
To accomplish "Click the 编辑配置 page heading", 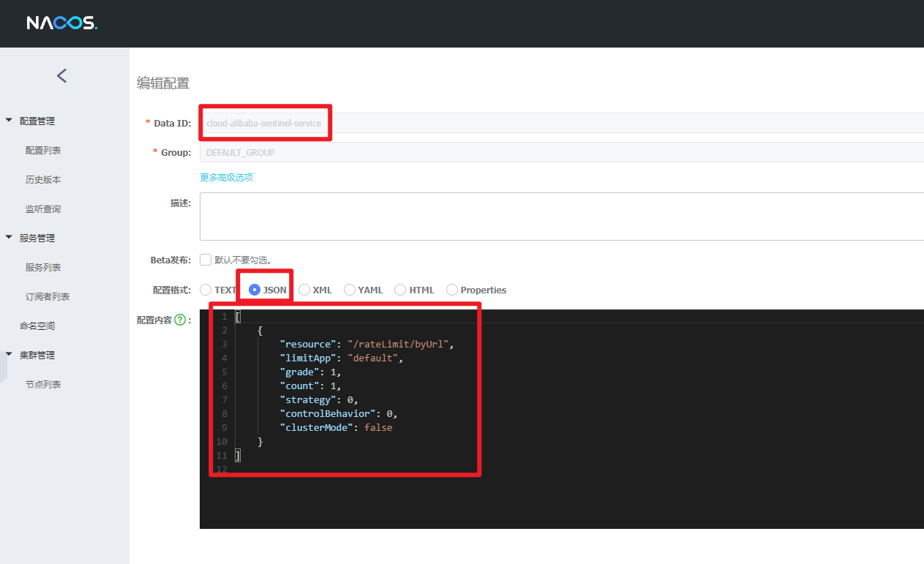I will click(163, 83).
